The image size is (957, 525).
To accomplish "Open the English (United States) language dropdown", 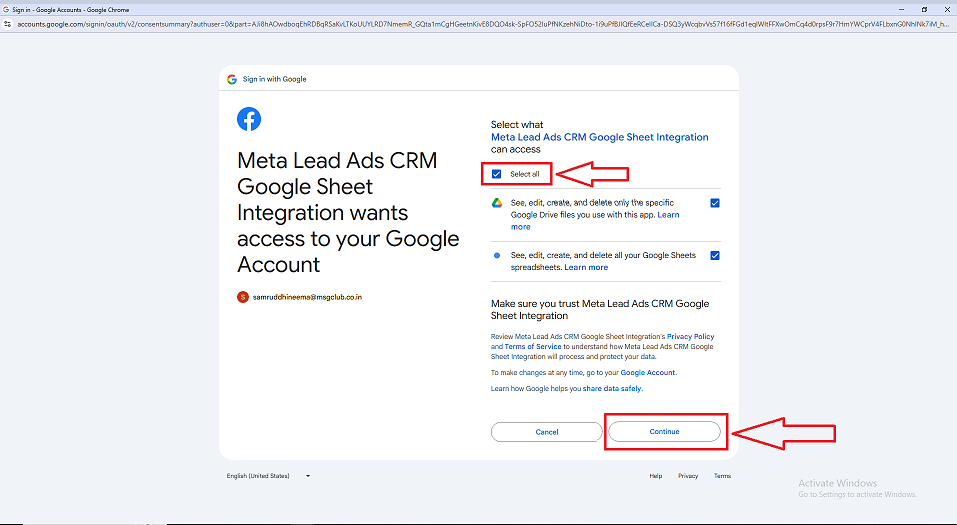I will tap(269, 476).
